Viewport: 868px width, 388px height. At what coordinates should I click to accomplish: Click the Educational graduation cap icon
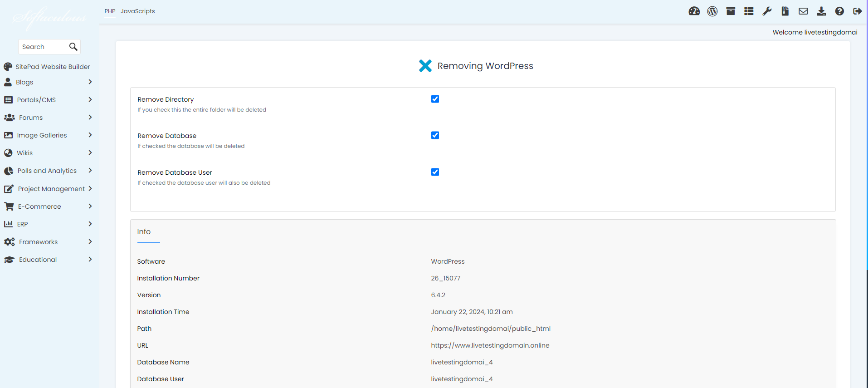pos(9,260)
